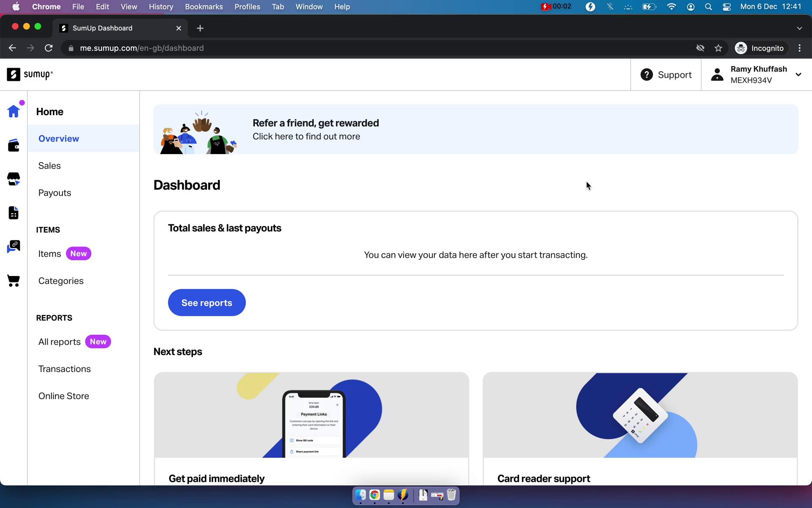Select the Payouts menu item
The height and width of the screenshot is (508, 812).
point(55,193)
